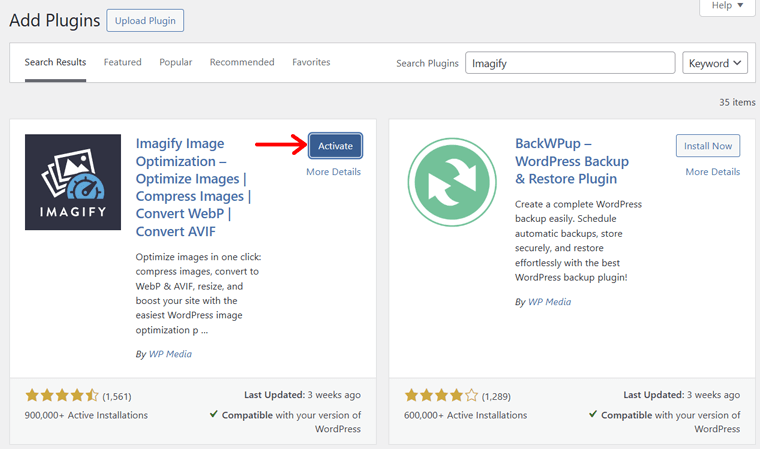Image resolution: width=760 pixels, height=449 pixels.
Task: Open More Details for BackWPup
Action: [712, 172]
